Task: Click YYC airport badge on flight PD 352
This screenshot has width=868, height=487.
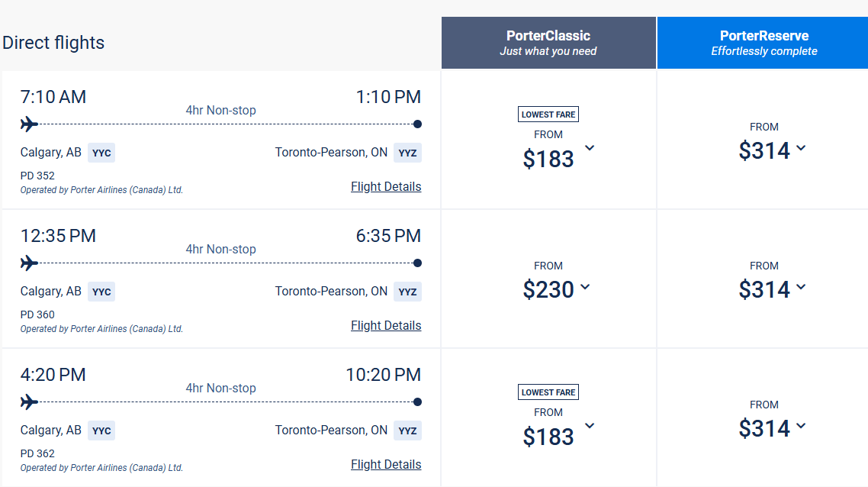Action: click(101, 153)
